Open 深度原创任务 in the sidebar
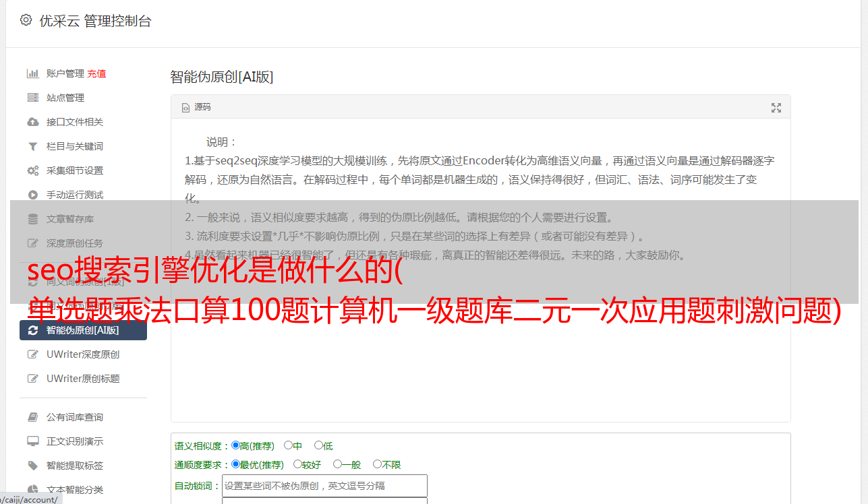 (75, 243)
